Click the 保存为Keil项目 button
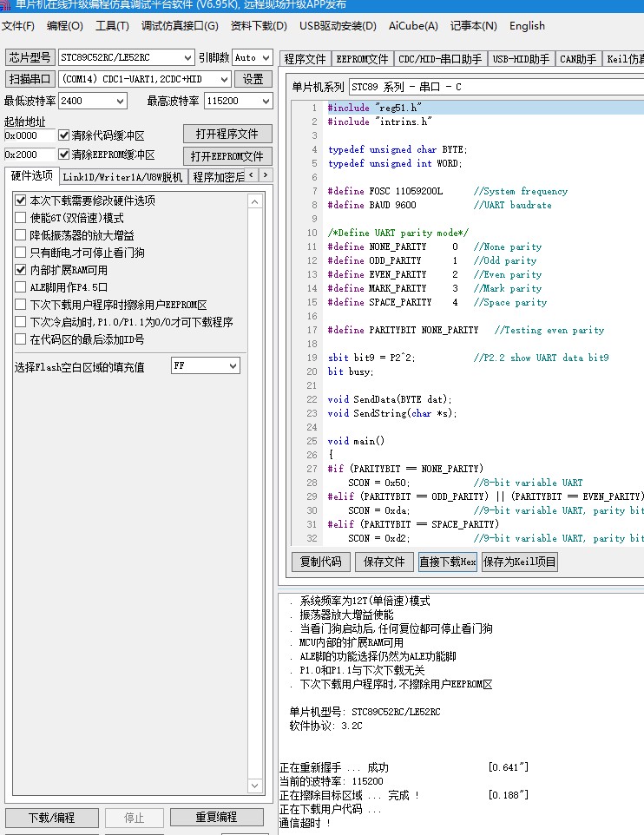The height and width of the screenshot is (835, 644). pyautogui.click(x=519, y=562)
